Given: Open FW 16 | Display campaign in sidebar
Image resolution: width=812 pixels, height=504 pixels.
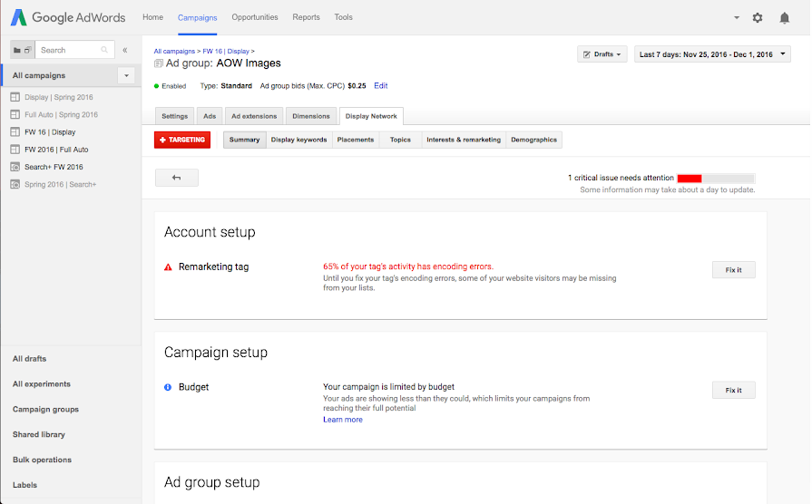Looking at the screenshot, I should pyautogui.click(x=50, y=132).
